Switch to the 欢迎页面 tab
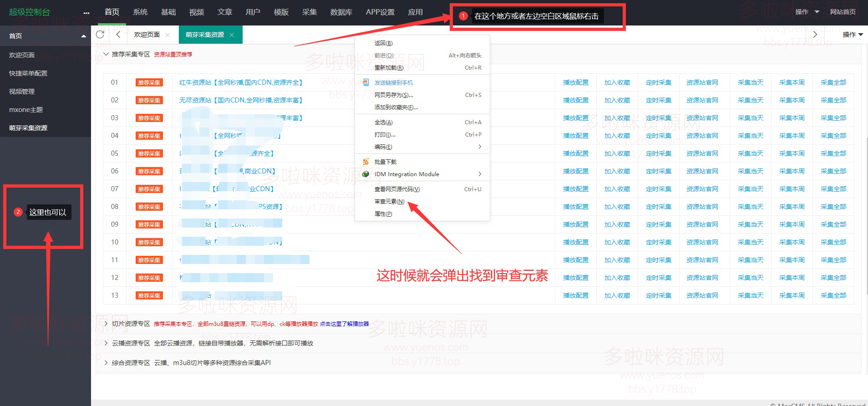 [147, 35]
